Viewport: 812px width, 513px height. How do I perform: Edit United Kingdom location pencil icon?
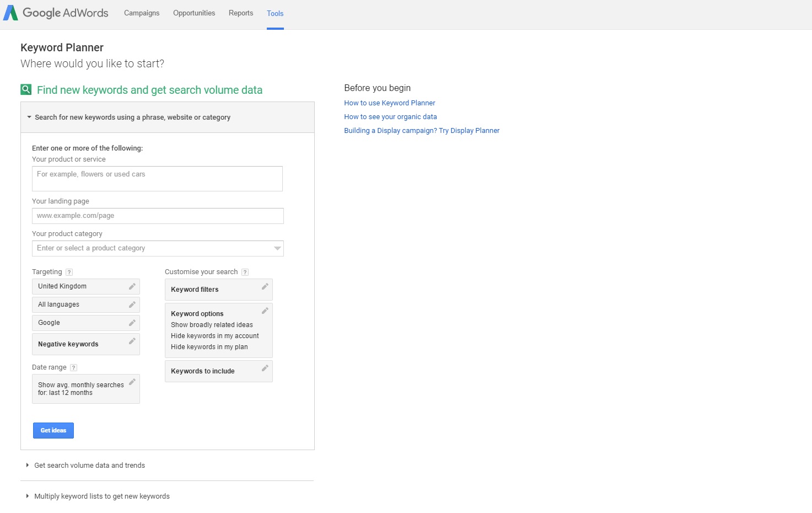click(132, 286)
